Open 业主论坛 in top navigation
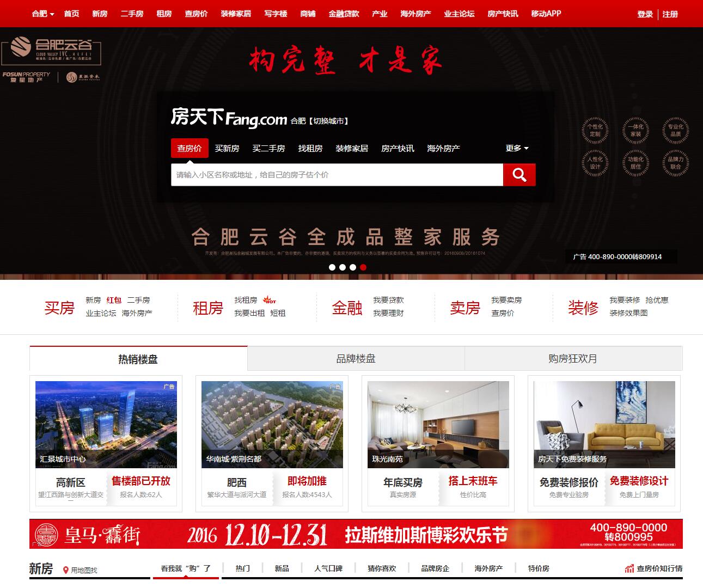 [x=459, y=14]
